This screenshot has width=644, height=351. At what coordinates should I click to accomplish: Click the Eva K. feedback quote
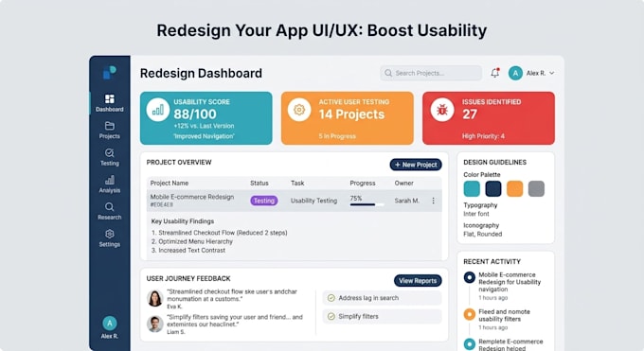click(232, 295)
